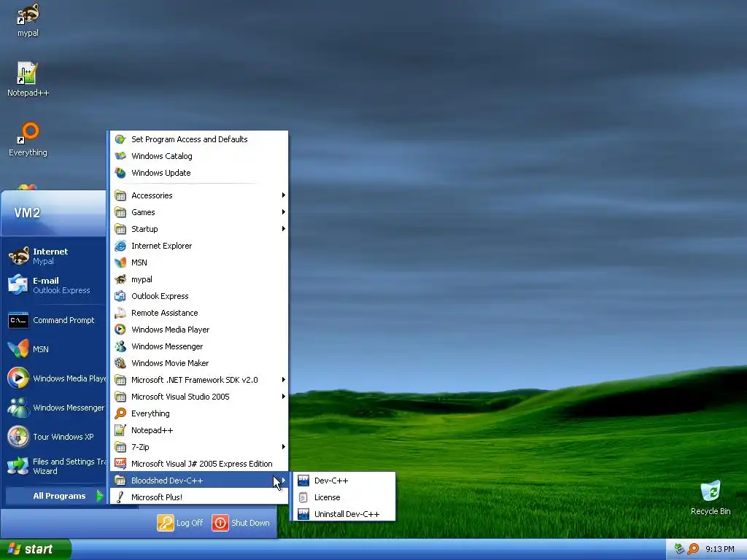Click the Internet Mypal raccoon icon
This screenshot has height=560, width=747.
pyautogui.click(x=18, y=256)
